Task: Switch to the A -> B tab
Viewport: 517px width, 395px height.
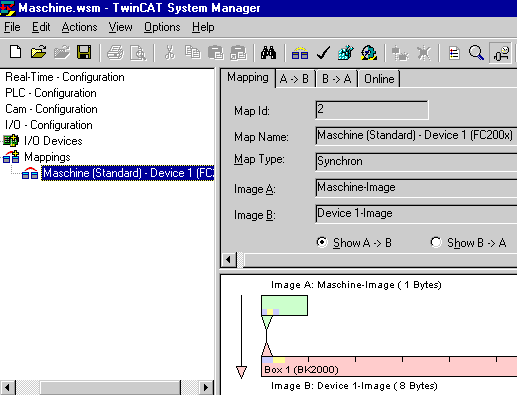Action: [294, 79]
